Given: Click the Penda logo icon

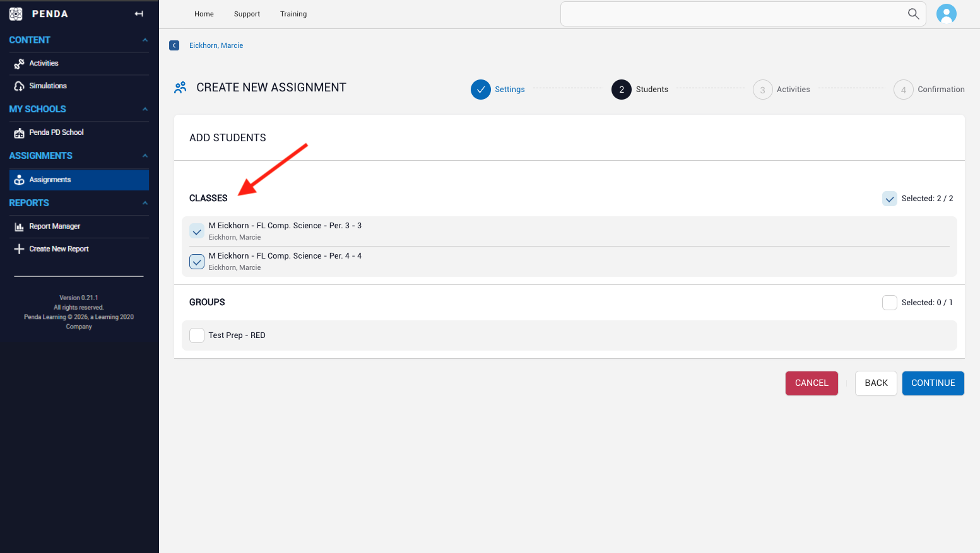Looking at the screenshot, I should point(16,14).
